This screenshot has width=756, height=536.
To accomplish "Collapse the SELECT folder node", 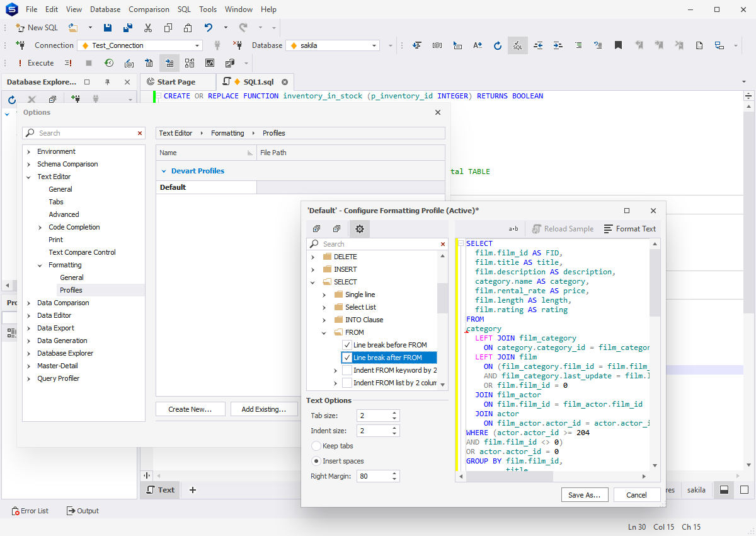I will [312, 282].
